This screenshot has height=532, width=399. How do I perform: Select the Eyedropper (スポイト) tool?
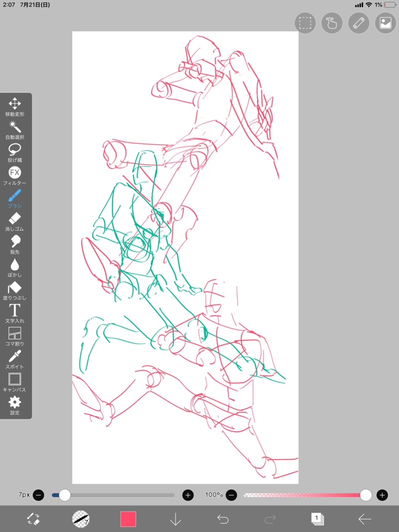(14, 360)
